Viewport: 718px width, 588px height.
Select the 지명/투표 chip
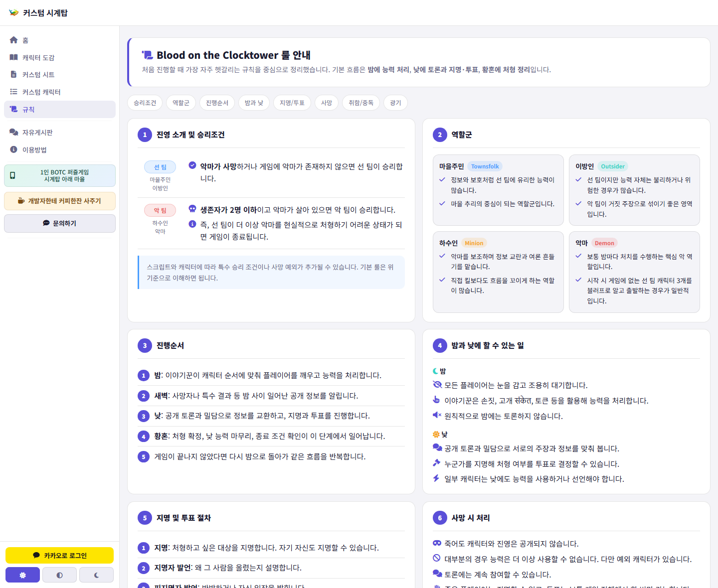click(x=292, y=103)
